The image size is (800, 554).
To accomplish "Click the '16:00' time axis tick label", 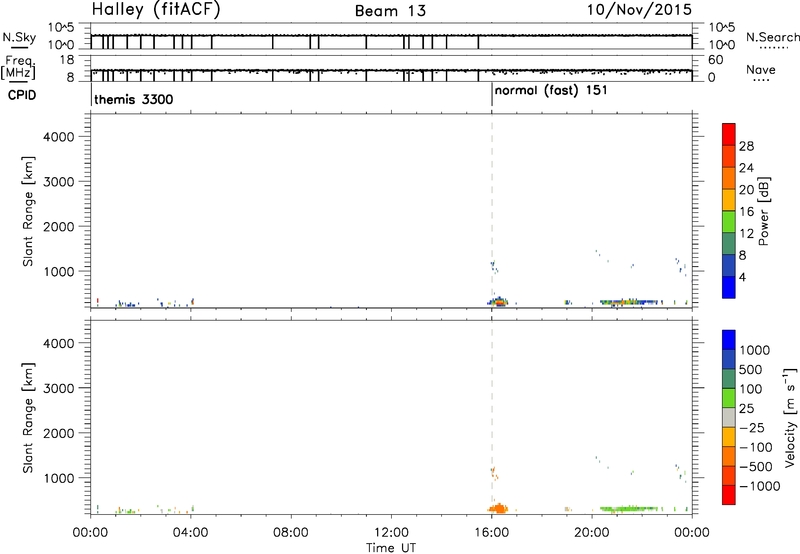I will (x=491, y=533).
